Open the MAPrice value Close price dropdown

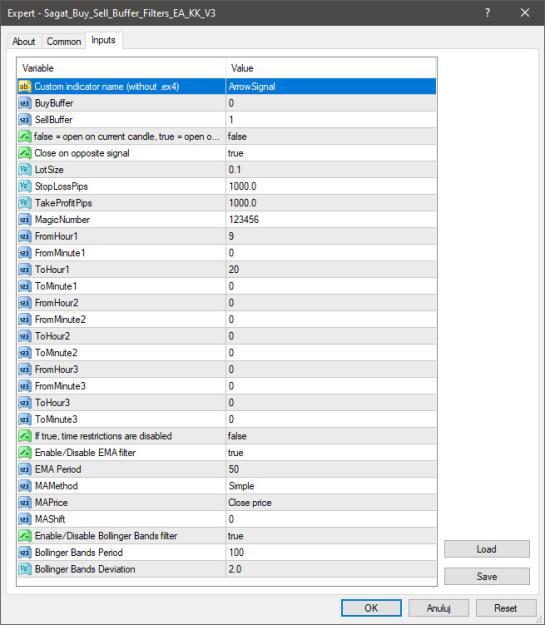click(x=331, y=503)
